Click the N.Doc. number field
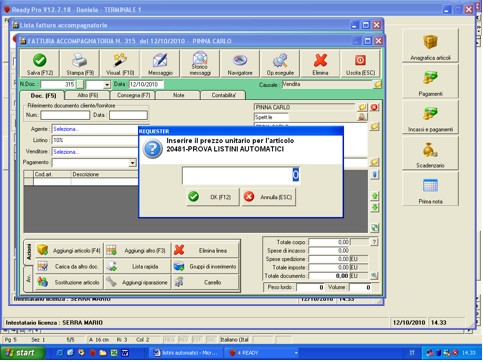This screenshot has height=362, width=483. point(58,84)
